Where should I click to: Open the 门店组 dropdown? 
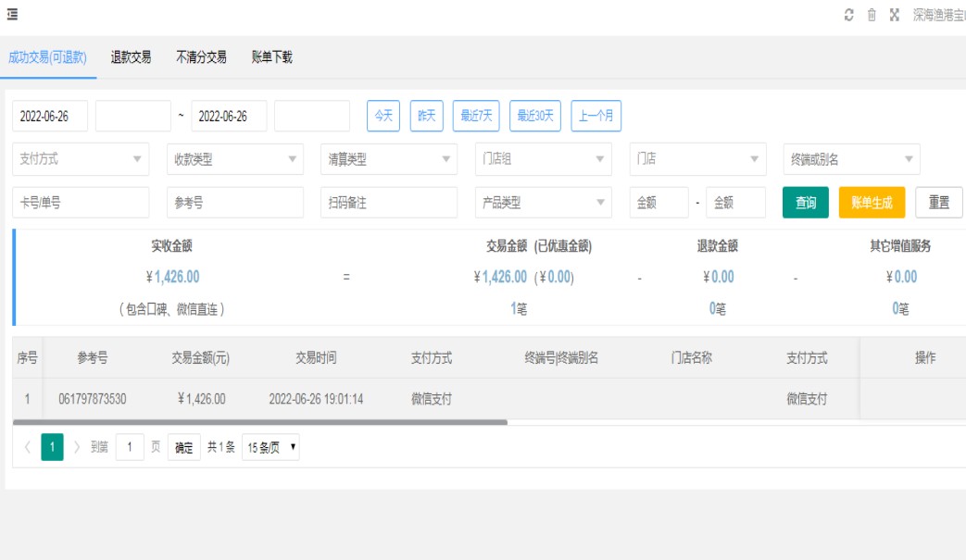(x=543, y=159)
